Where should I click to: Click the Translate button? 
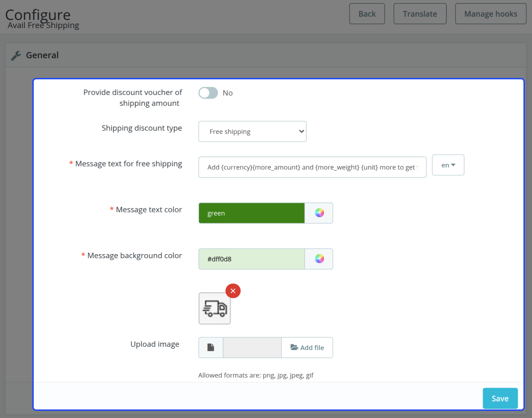[x=420, y=14]
